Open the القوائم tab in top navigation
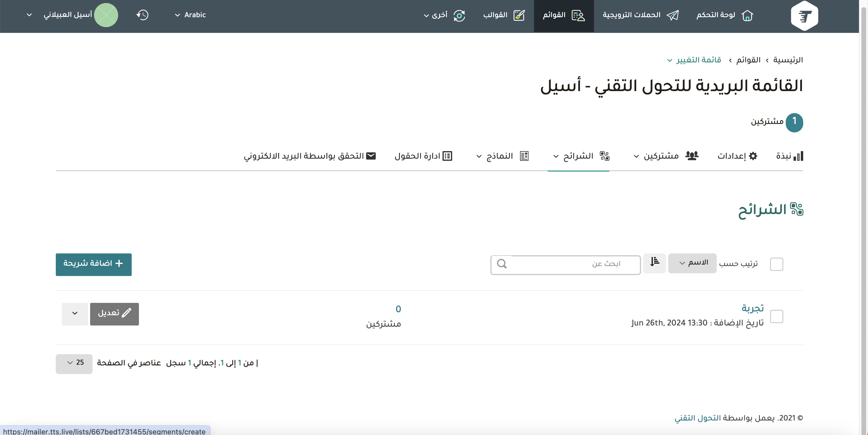This screenshot has height=435, width=868. point(564,15)
